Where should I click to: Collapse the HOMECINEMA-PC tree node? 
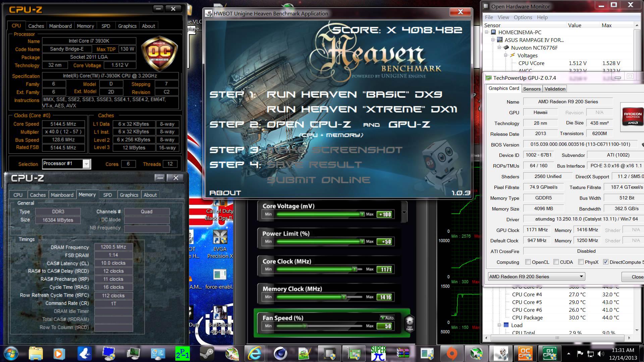487,32
